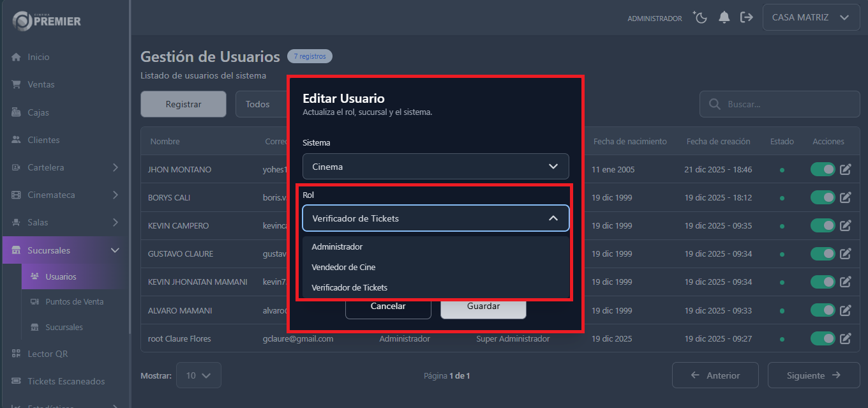The width and height of the screenshot is (868, 408).
Task: Open the edit icon for root Claure Flores
Action: point(846,338)
